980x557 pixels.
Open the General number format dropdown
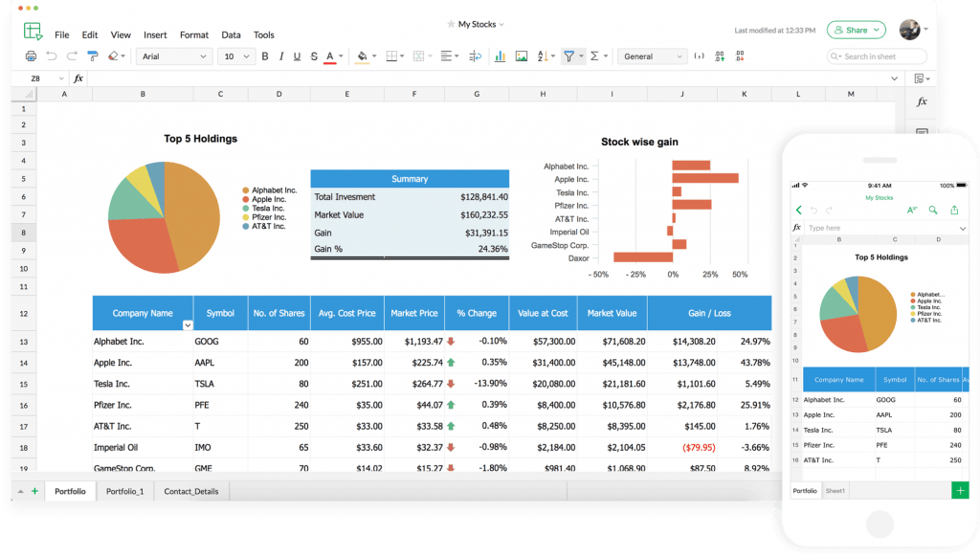652,56
